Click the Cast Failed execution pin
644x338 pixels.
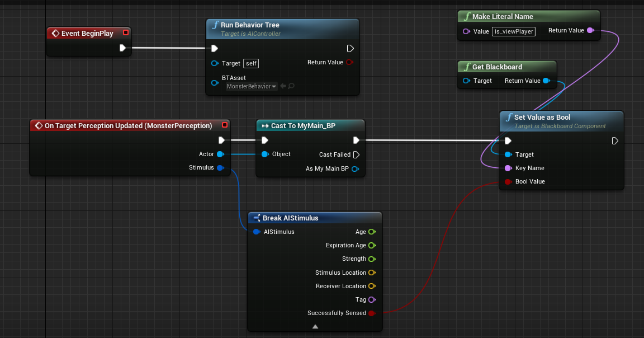pyautogui.click(x=356, y=154)
